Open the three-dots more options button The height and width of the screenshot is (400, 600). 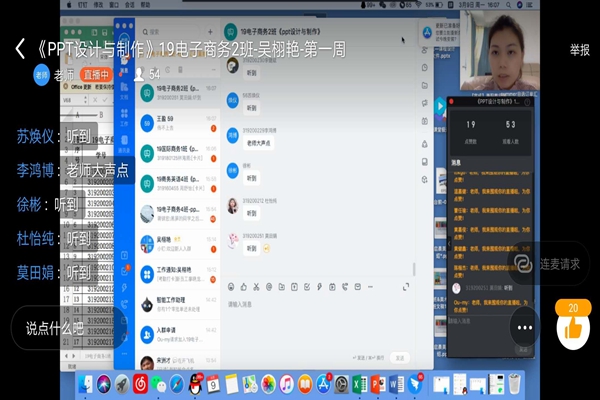pyautogui.click(x=525, y=327)
